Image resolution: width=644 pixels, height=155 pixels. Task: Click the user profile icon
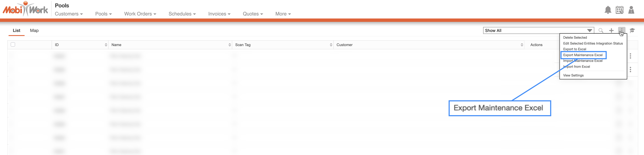pyautogui.click(x=631, y=10)
